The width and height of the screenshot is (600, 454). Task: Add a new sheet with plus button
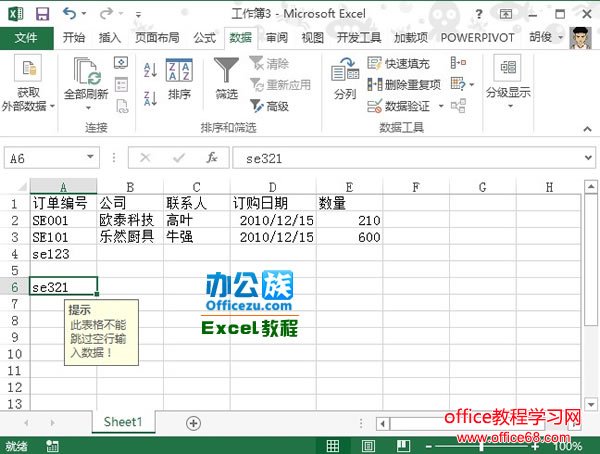click(193, 423)
